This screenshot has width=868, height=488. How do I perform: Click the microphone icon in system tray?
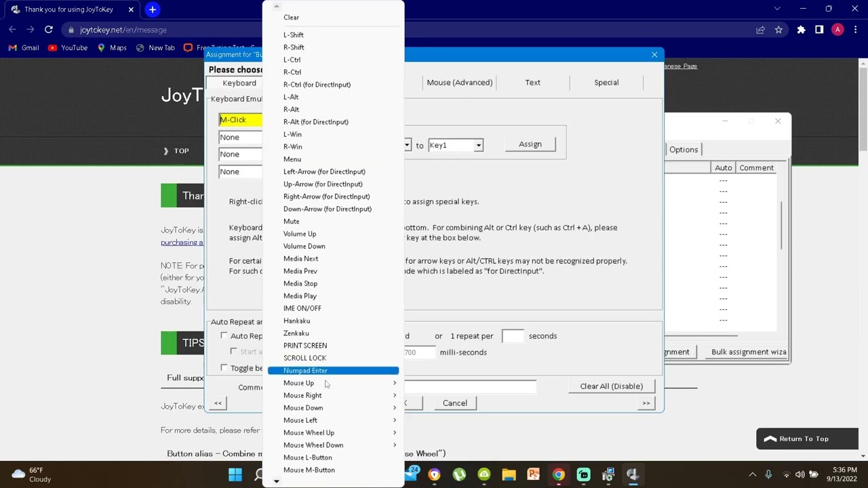coord(768,474)
